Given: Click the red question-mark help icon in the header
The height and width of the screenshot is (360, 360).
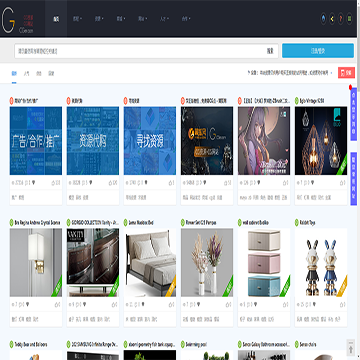Looking at the screenshot, I should click(340, 19).
